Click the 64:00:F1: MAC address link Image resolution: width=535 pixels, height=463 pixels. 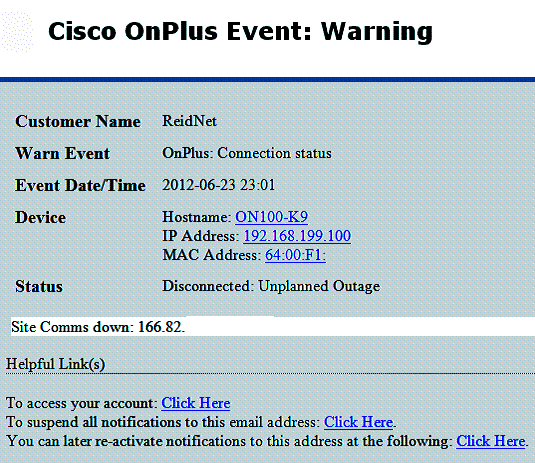295,255
